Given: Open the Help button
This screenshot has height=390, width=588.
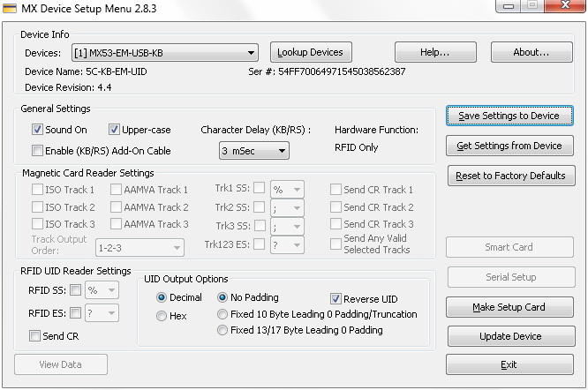Looking at the screenshot, I should pyautogui.click(x=435, y=52).
